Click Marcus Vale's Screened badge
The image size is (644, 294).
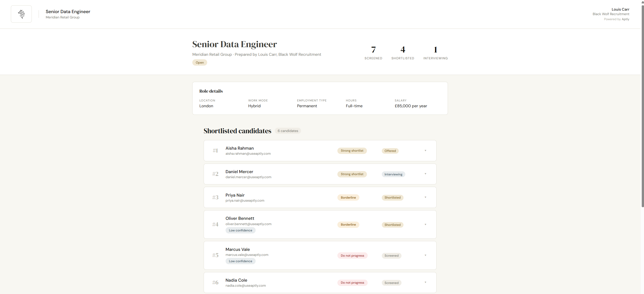391,256
